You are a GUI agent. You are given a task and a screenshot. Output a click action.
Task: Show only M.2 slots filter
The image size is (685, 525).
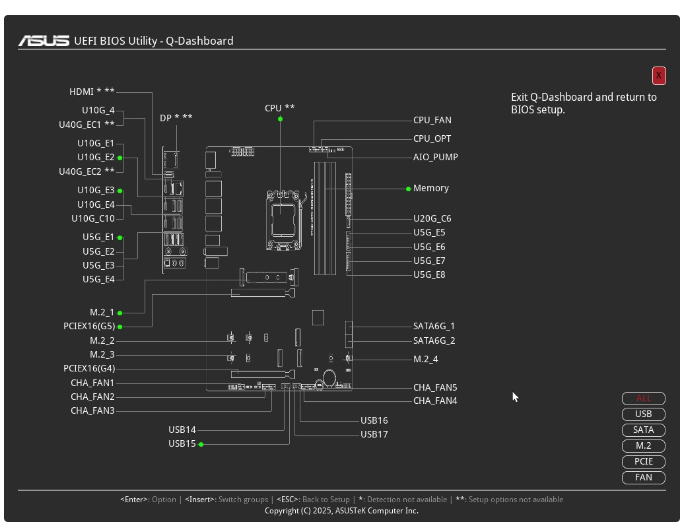[643, 446]
